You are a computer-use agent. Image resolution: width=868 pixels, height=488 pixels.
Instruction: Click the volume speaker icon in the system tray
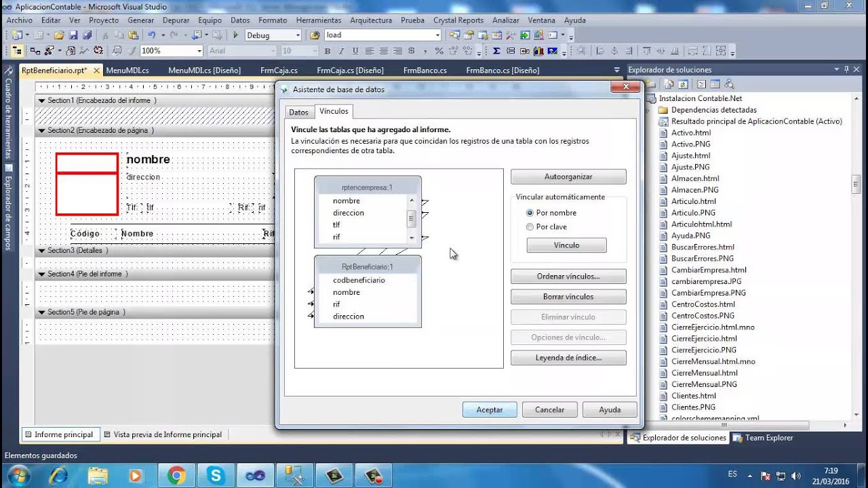[x=795, y=476]
